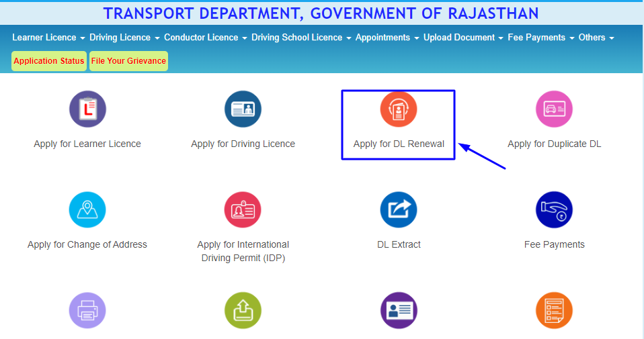This screenshot has width=644, height=339.
Task: Click the File Your Grievance button
Action: tap(128, 61)
